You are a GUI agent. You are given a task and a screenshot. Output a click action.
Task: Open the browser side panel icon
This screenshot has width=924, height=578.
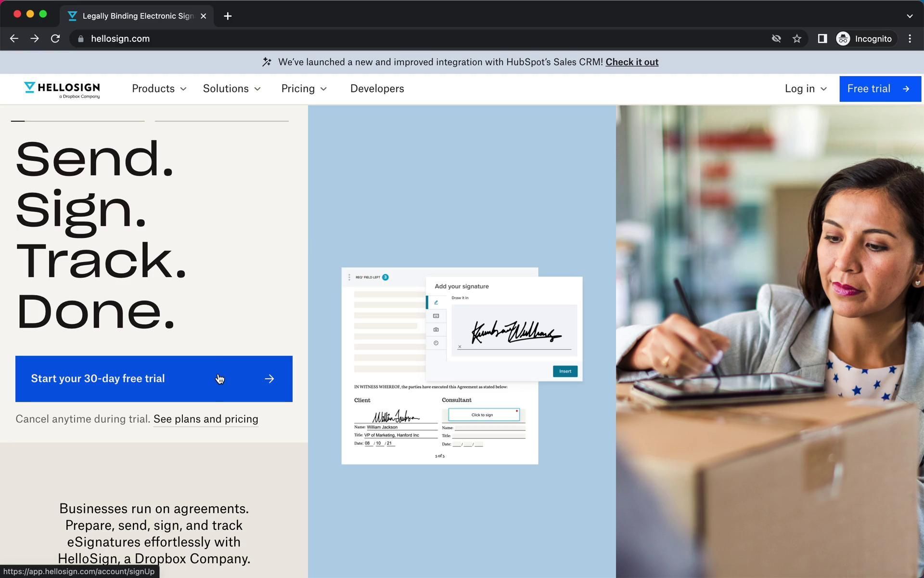(822, 39)
